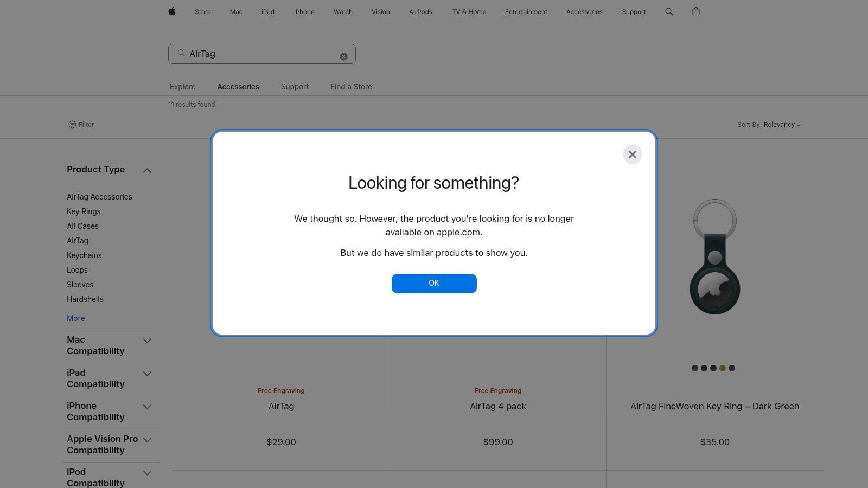Select the dark green key ring color swatch
868x488 pixels.
[695, 368]
